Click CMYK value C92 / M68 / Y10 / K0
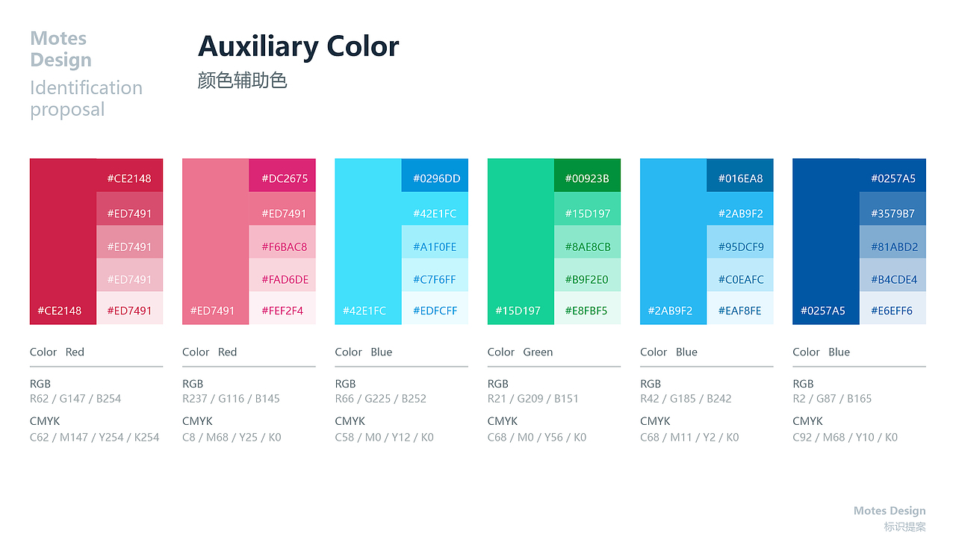This screenshot has width=956, height=560. pos(845,438)
